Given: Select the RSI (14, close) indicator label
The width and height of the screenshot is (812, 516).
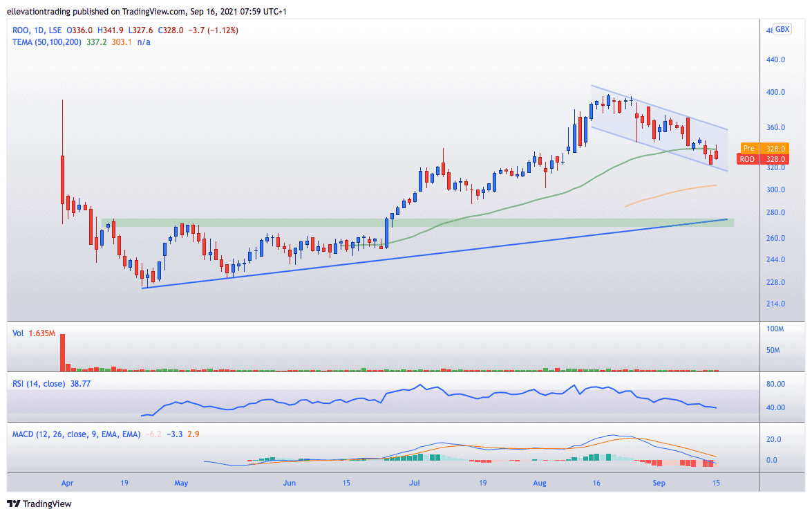Looking at the screenshot, I should tap(39, 384).
